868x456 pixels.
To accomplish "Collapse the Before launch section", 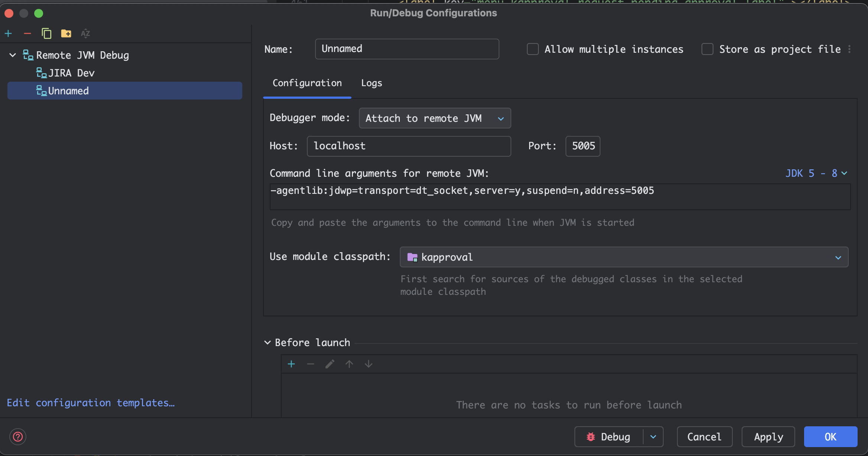I will 268,342.
